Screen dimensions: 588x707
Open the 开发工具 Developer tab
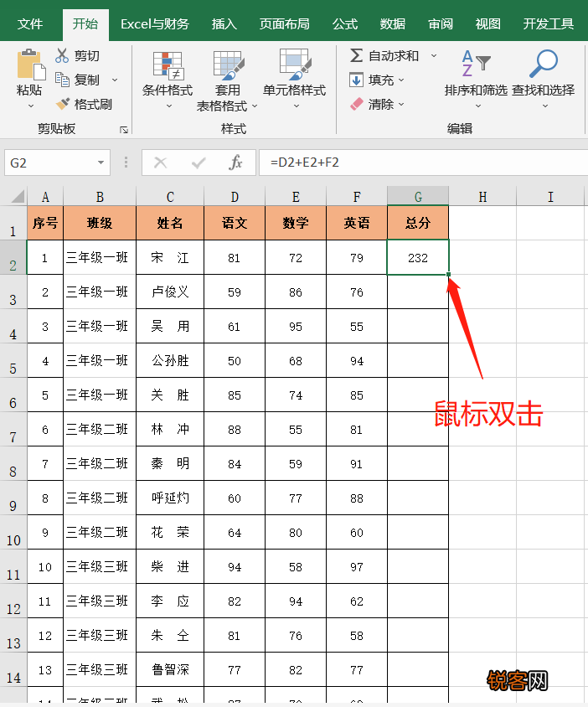pyautogui.click(x=548, y=24)
